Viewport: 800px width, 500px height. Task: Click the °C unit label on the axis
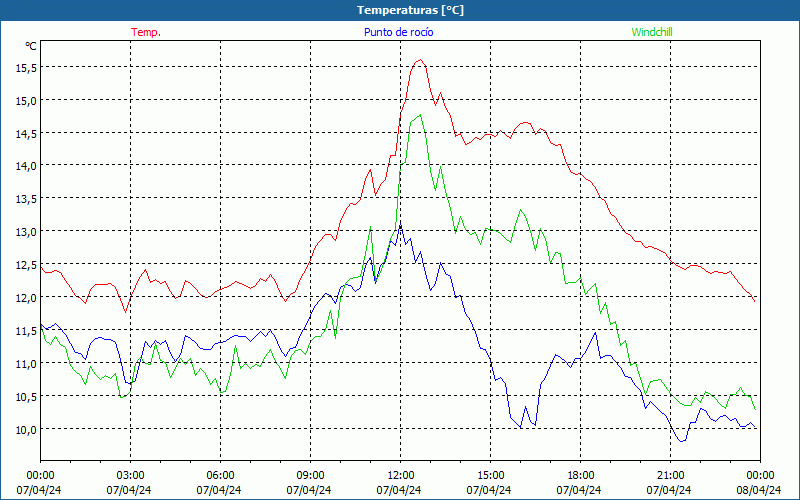click(31, 46)
